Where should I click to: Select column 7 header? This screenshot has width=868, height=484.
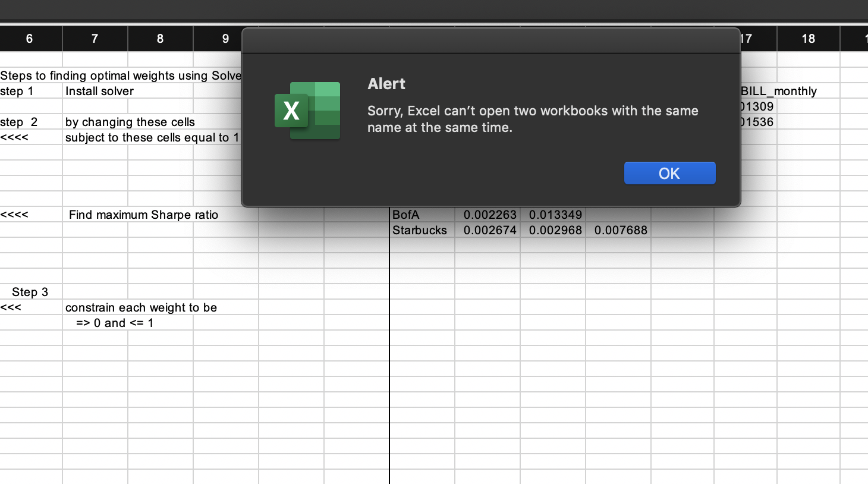tap(95, 39)
